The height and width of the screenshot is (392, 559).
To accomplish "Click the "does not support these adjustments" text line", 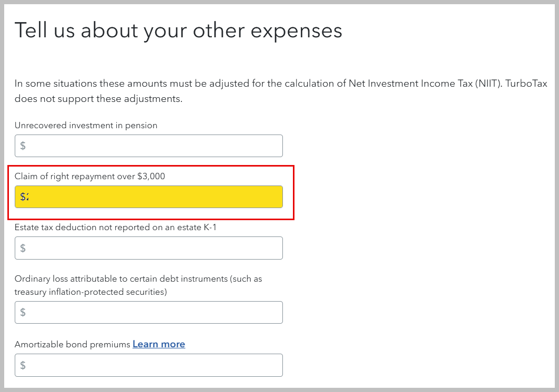I will 98,99.
